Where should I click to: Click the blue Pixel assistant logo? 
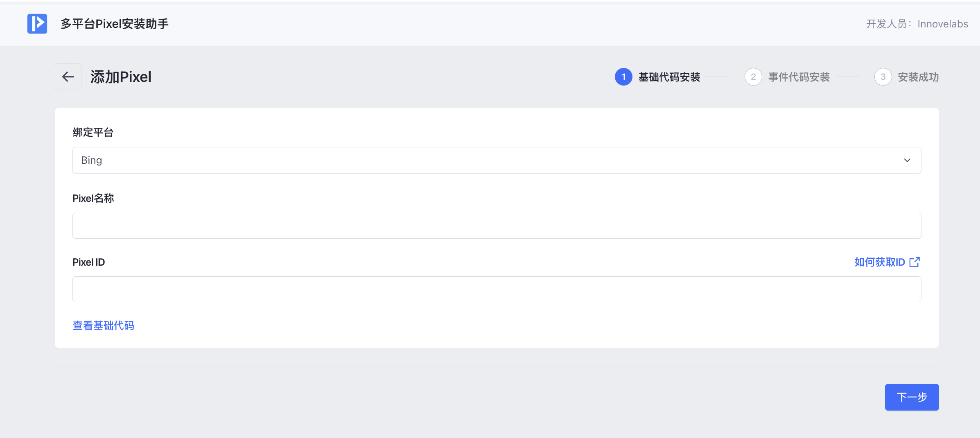click(x=37, y=24)
